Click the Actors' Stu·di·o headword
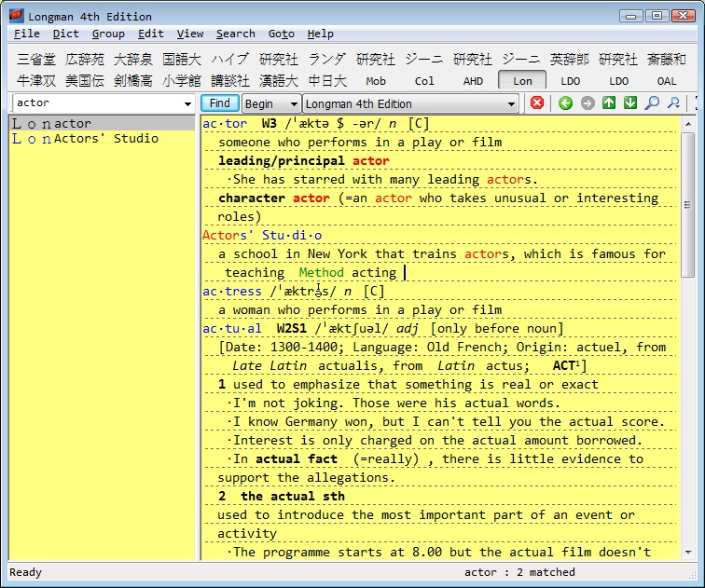Screen dimensions: 705x588 (262, 236)
